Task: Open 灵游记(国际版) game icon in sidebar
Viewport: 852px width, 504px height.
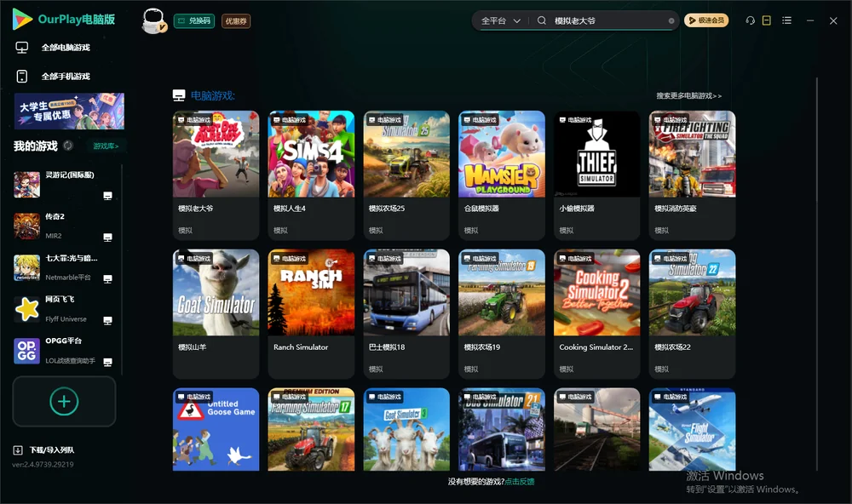Action: (x=26, y=185)
